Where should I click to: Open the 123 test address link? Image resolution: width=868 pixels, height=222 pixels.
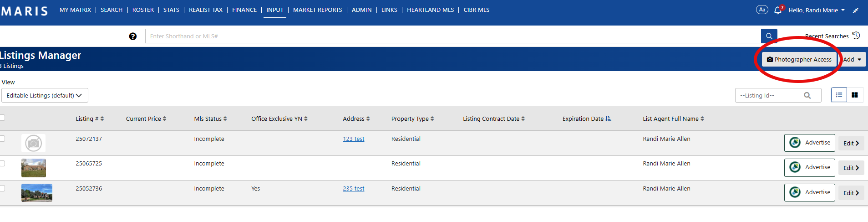pos(353,139)
